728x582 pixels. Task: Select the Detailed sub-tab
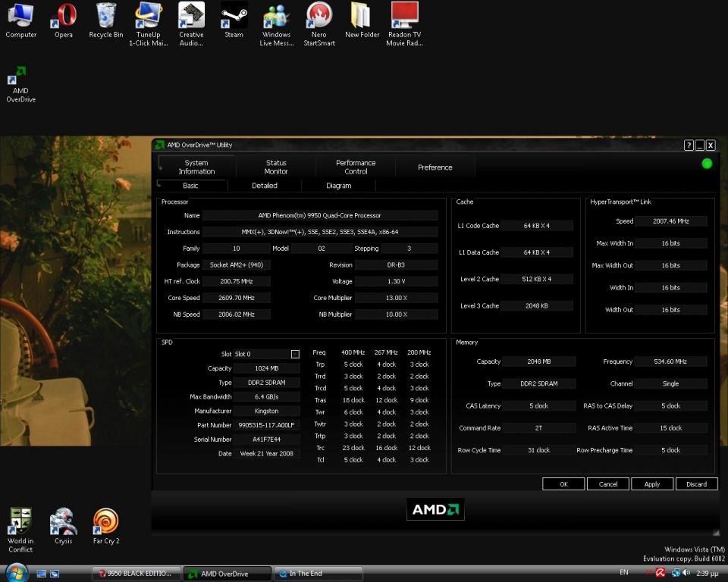pyautogui.click(x=265, y=186)
